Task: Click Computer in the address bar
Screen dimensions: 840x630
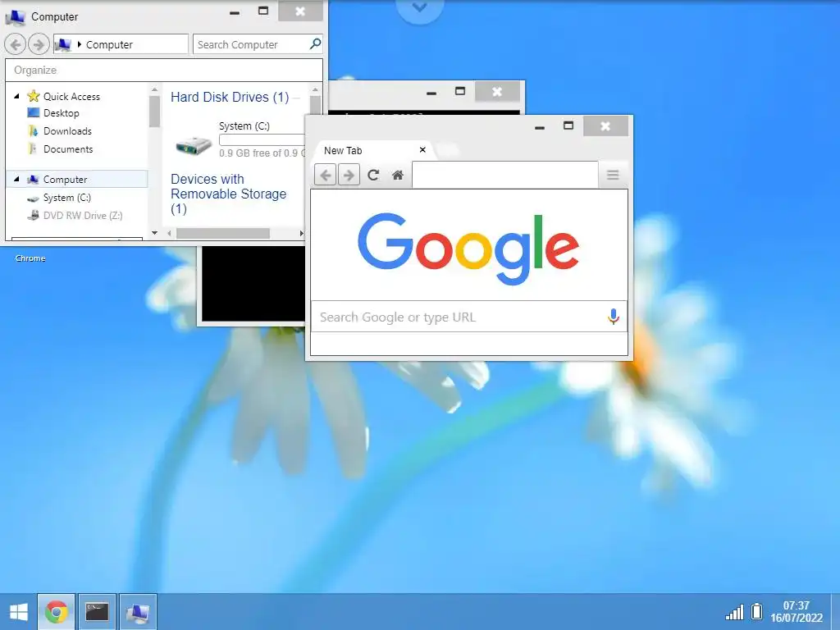Action: (x=109, y=45)
